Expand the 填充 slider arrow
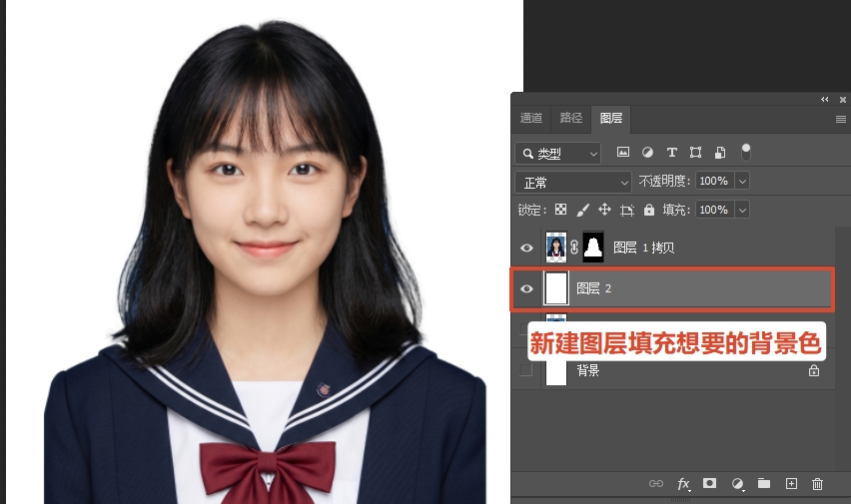 tap(742, 210)
